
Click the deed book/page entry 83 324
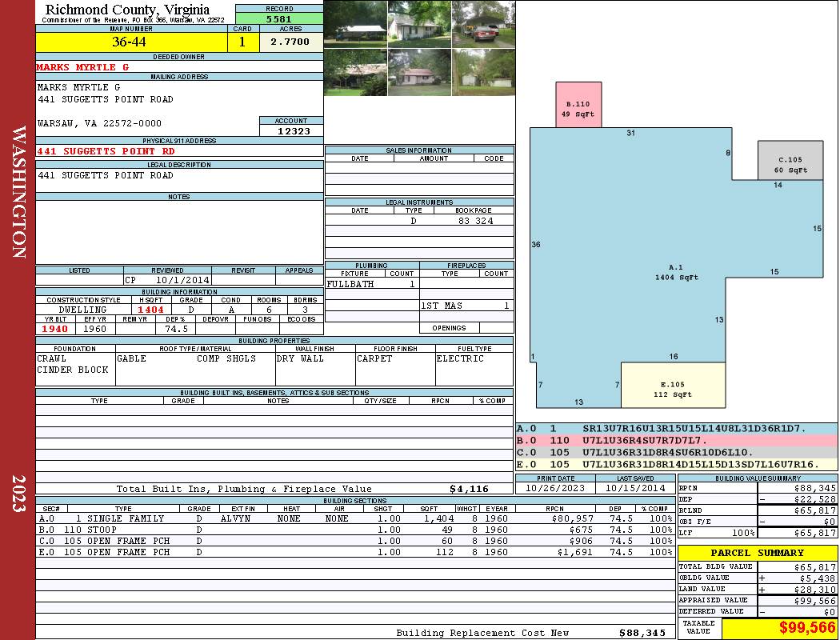474,221
